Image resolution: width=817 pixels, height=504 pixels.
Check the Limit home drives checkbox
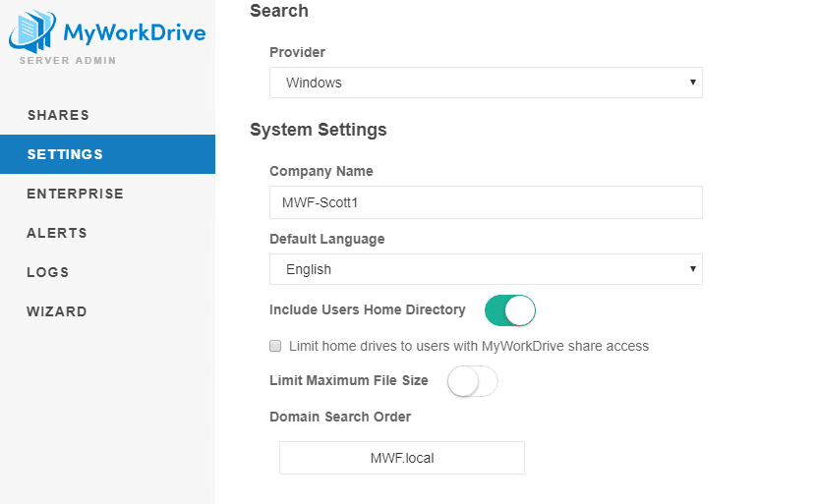click(276, 346)
